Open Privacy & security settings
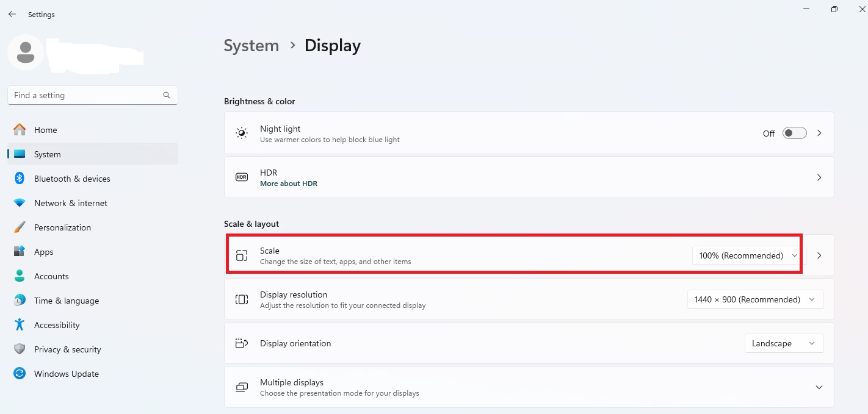This screenshot has width=868, height=414. click(x=93, y=349)
